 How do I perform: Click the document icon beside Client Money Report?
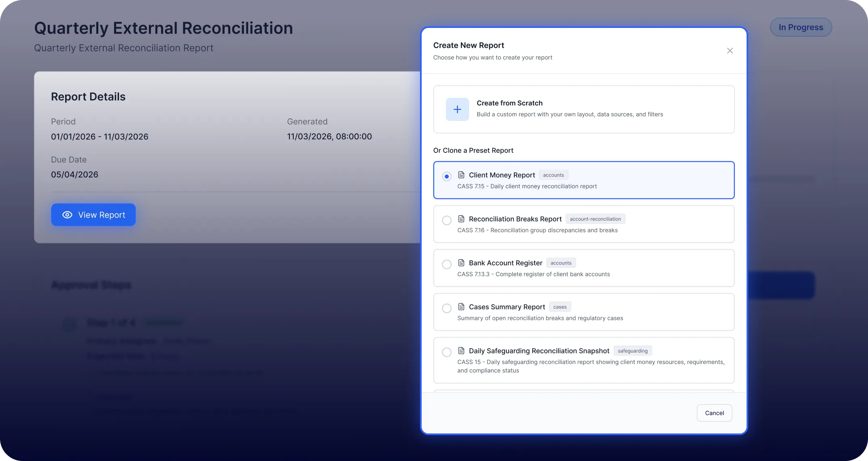click(x=461, y=175)
